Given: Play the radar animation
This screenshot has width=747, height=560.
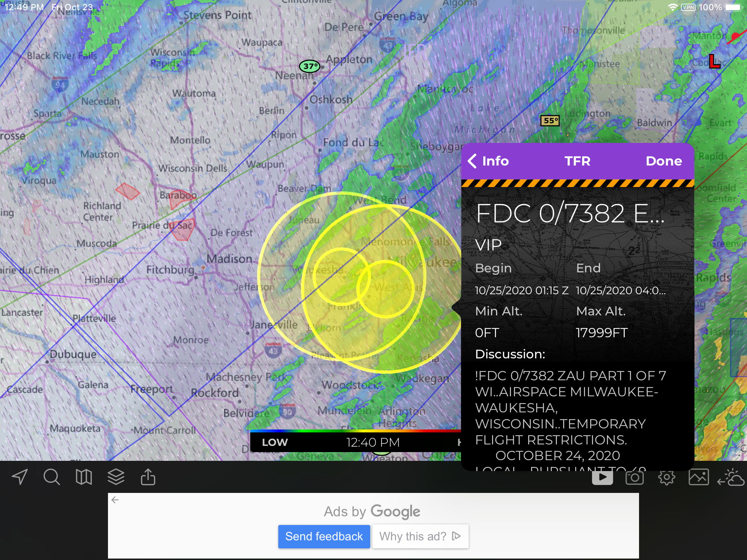Looking at the screenshot, I should pyautogui.click(x=602, y=477).
